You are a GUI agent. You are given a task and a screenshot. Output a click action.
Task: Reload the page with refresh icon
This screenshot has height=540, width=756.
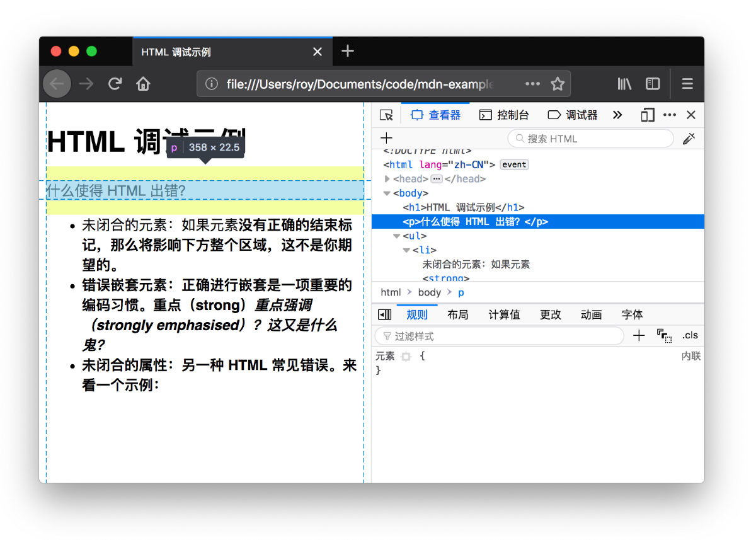[115, 84]
